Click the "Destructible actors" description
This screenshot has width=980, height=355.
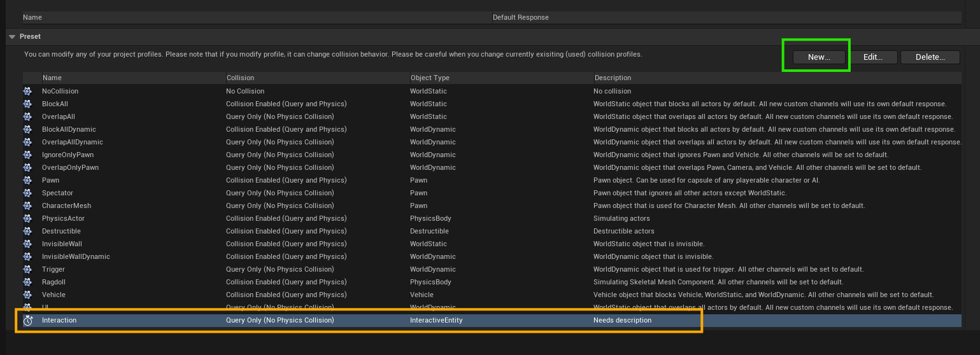click(623, 231)
